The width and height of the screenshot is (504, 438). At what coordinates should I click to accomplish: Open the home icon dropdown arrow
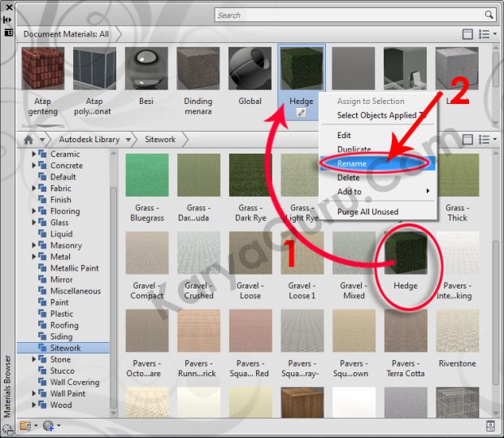41,140
